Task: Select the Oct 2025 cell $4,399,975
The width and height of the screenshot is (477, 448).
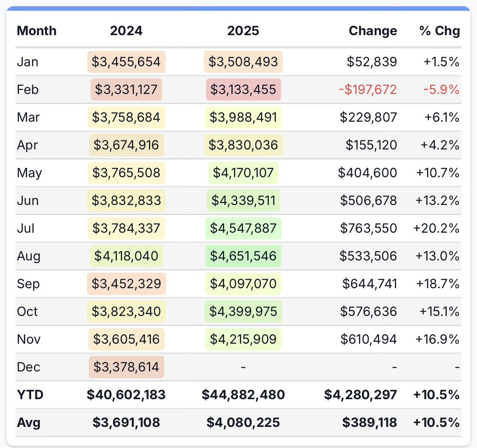Action: (243, 312)
